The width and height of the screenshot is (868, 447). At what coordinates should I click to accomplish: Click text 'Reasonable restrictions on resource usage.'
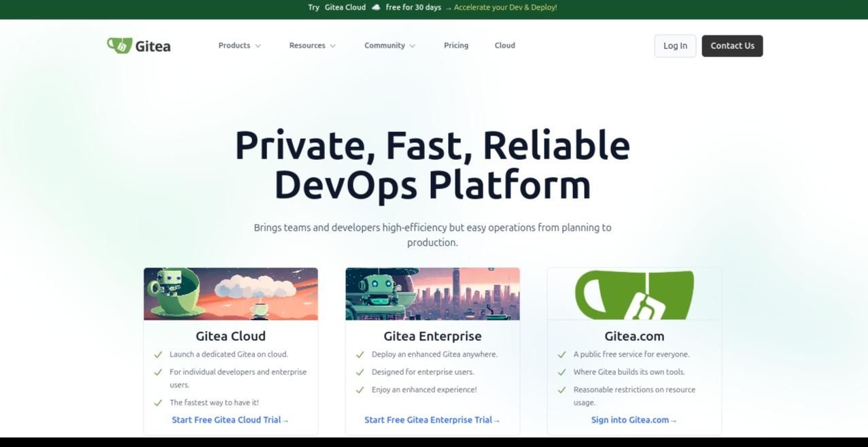[x=634, y=396]
